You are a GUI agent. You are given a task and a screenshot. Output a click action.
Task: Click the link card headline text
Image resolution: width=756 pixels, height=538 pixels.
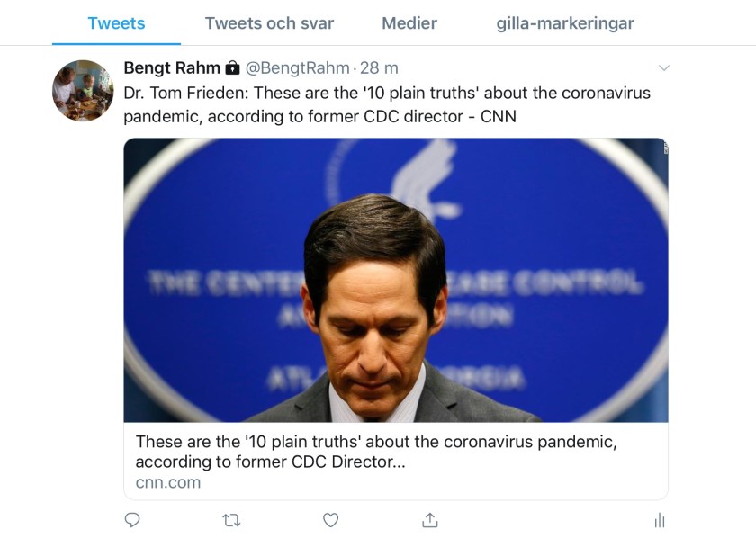(376, 452)
